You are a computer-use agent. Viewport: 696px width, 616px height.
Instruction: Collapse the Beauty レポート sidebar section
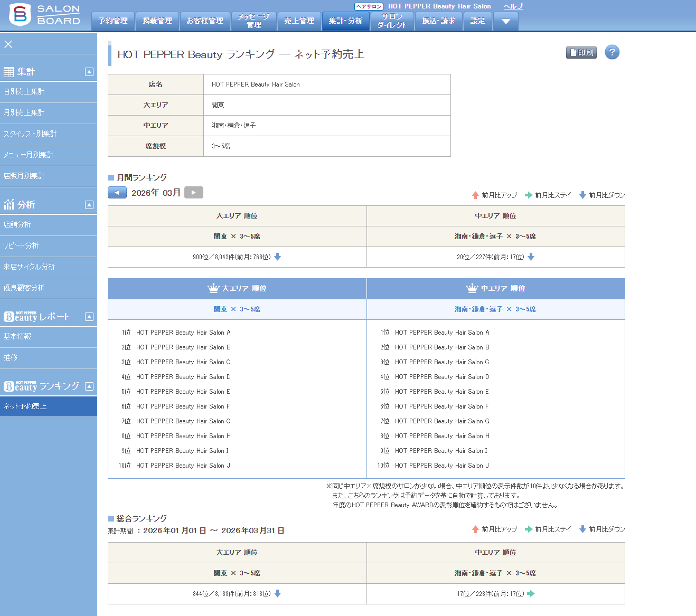(x=89, y=317)
